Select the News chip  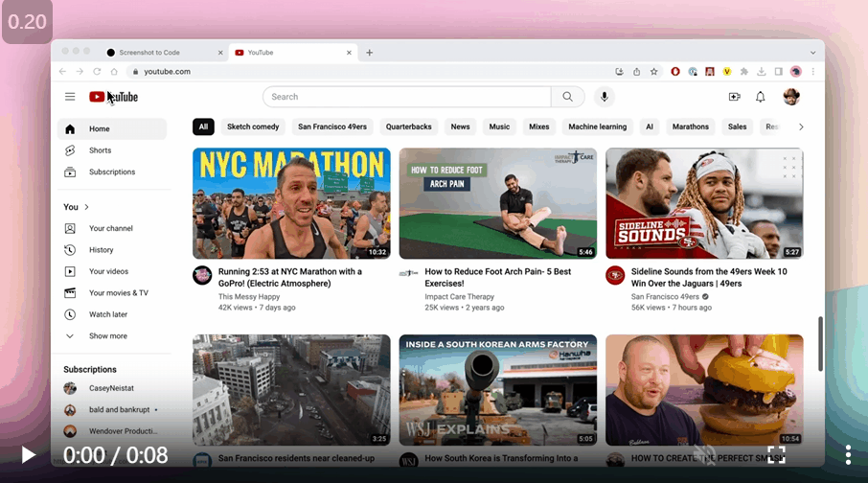pyautogui.click(x=460, y=126)
